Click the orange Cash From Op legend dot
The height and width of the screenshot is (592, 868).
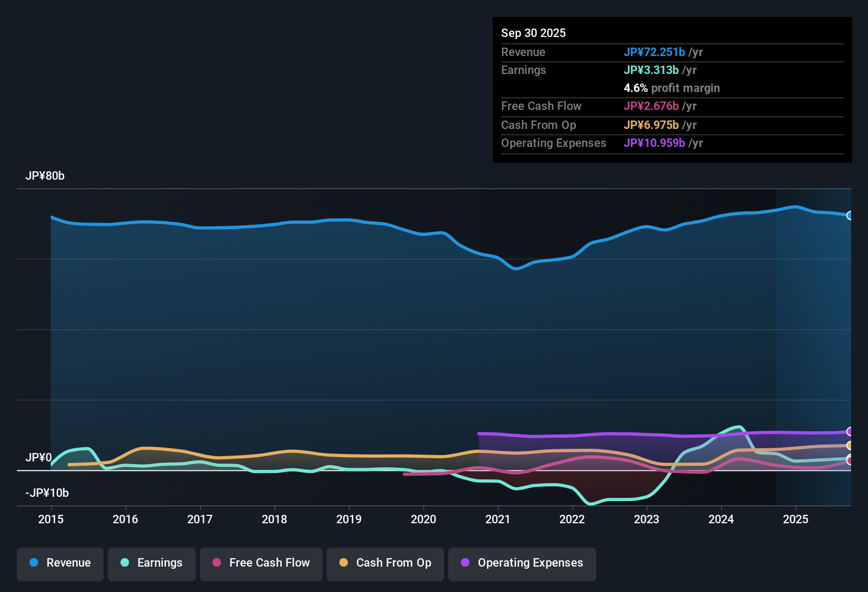click(x=344, y=563)
